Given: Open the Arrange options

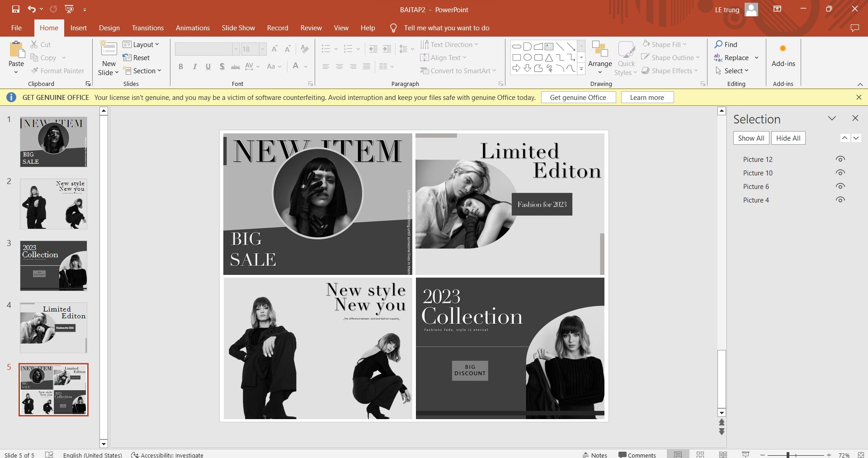Looking at the screenshot, I should pos(600,58).
